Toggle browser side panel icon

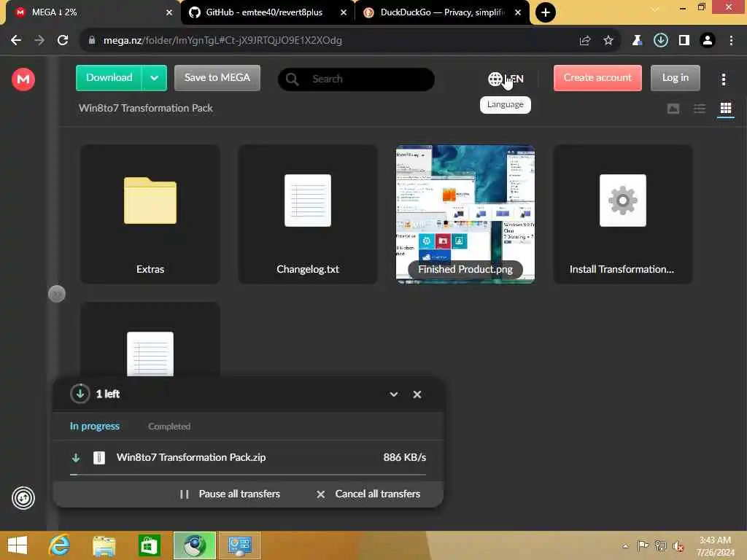point(684,41)
